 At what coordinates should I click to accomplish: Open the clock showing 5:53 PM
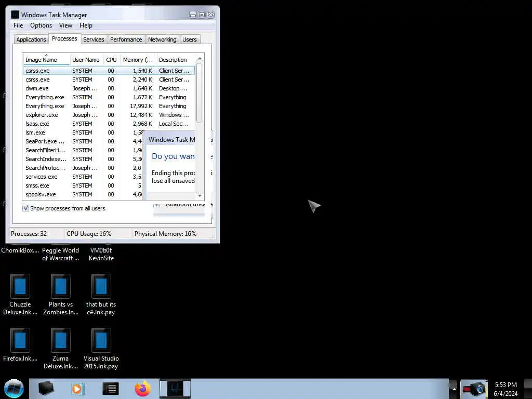[506, 389]
